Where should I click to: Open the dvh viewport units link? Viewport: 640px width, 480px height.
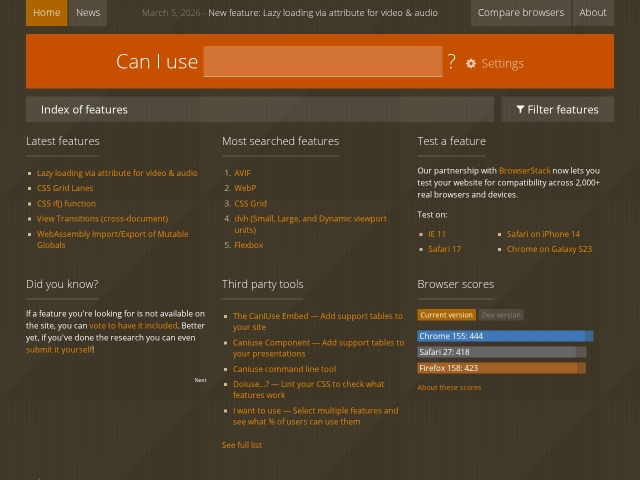point(310,224)
